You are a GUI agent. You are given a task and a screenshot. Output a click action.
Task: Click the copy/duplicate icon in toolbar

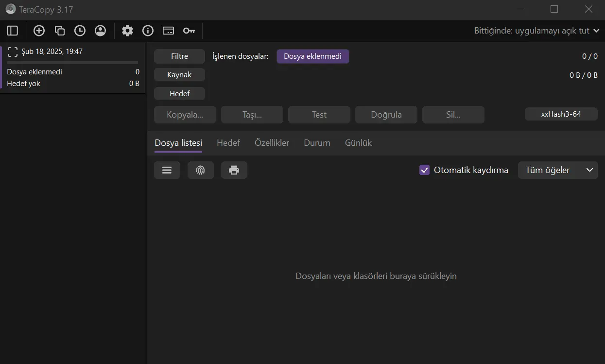(x=60, y=31)
